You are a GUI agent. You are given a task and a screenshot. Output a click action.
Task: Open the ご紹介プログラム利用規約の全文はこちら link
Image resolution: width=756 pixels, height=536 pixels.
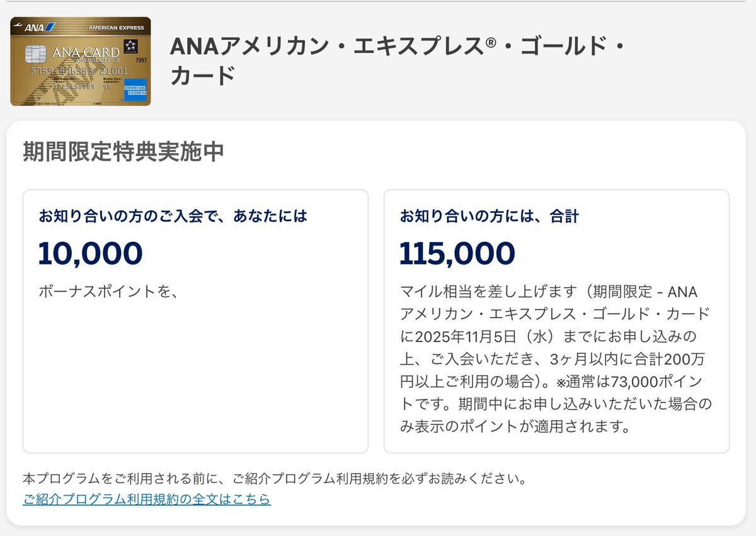click(147, 499)
